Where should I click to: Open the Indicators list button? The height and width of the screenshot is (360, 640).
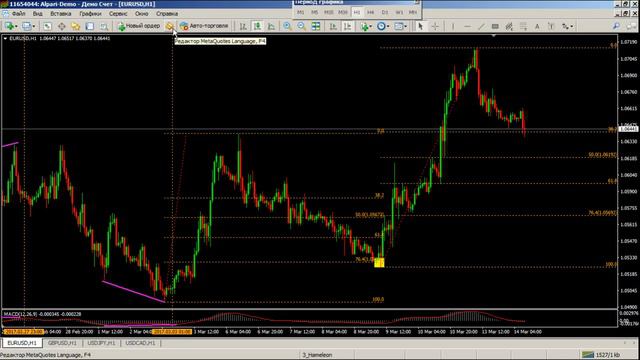click(x=364, y=26)
